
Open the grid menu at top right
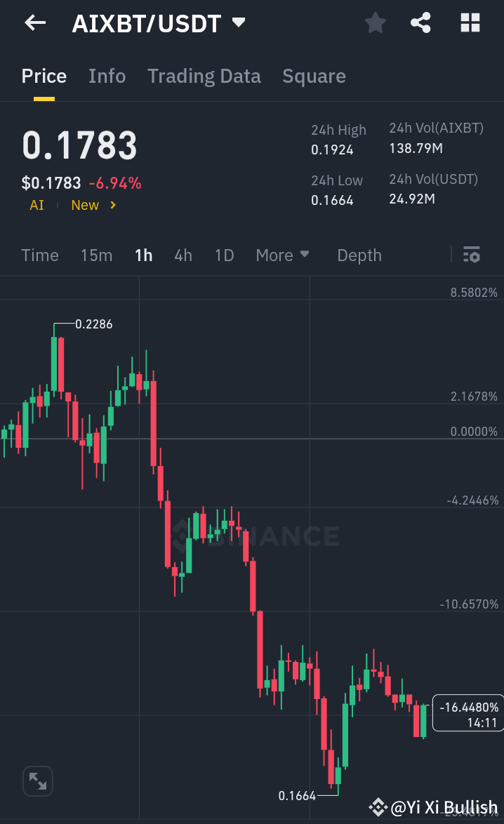(469, 22)
